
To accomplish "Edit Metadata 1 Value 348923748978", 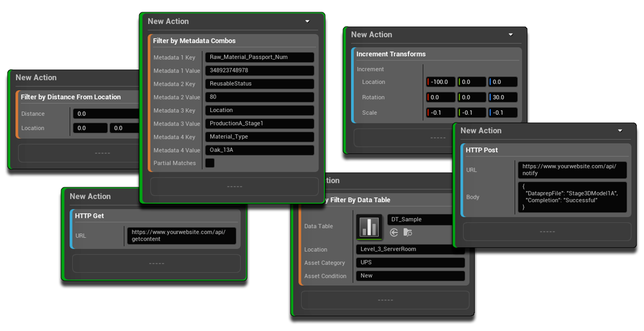I will (x=260, y=70).
